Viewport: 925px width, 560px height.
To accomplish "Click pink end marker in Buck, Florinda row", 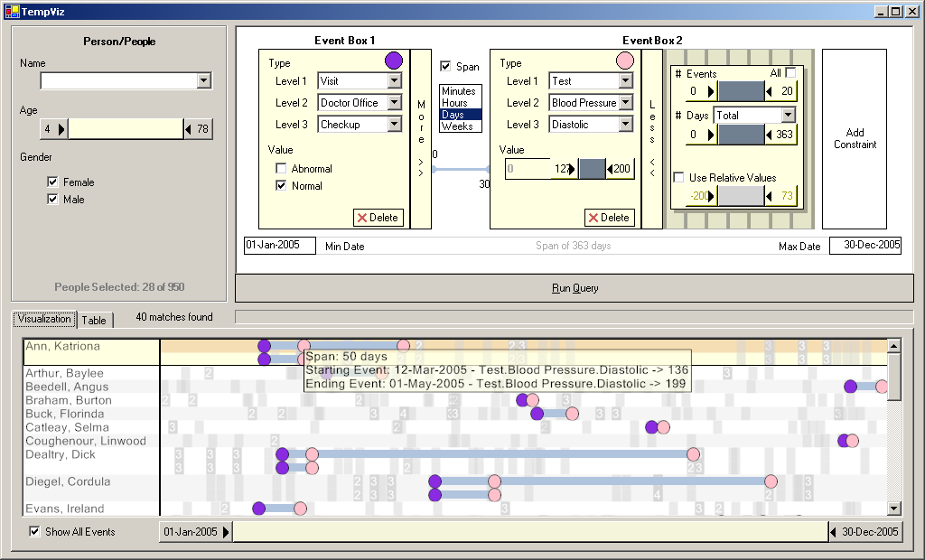I will click(x=572, y=414).
